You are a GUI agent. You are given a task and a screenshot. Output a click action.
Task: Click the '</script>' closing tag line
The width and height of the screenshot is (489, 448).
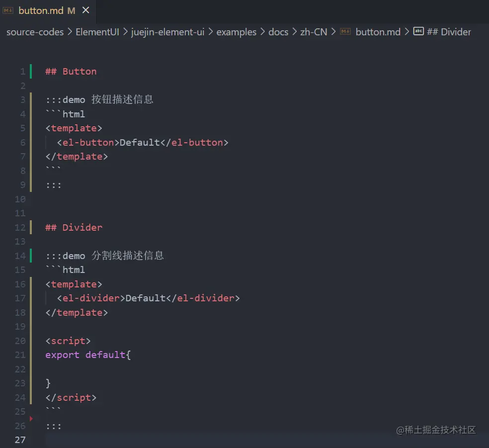click(x=71, y=397)
